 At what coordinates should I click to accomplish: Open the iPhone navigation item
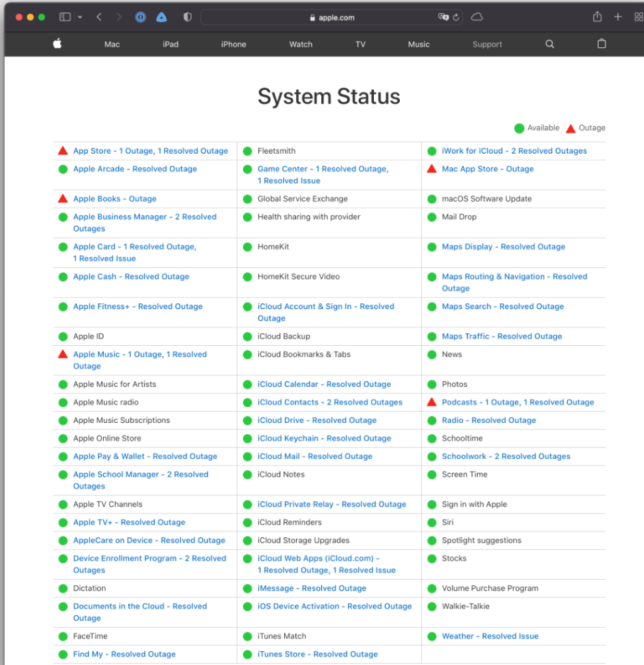coord(234,44)
